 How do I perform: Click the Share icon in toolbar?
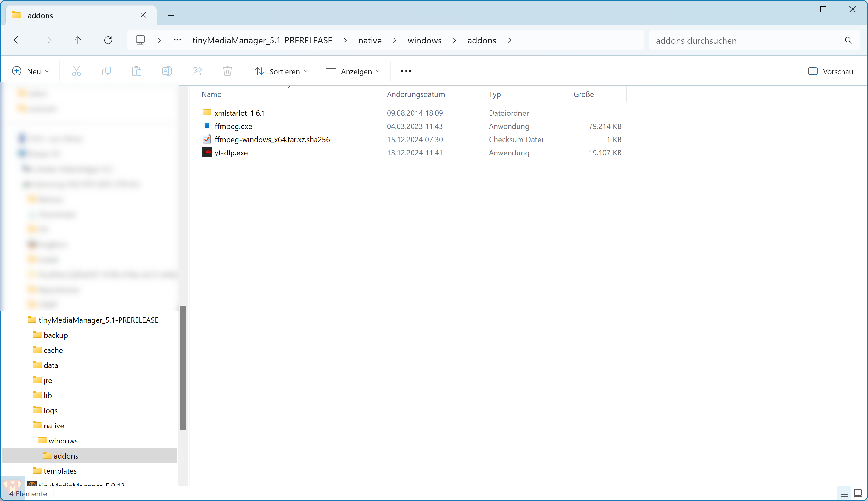pos(197,71)
